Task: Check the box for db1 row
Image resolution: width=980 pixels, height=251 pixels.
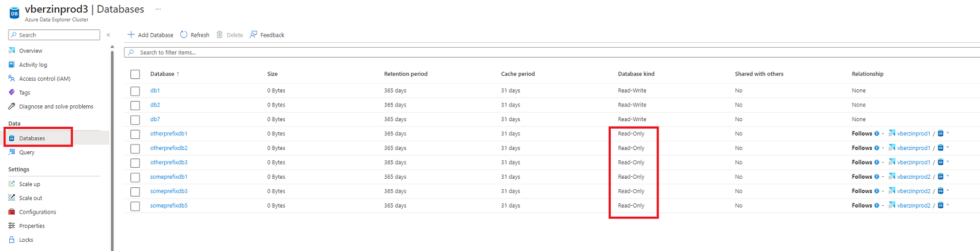Action: pyautogui.click(x=135, y=91)
